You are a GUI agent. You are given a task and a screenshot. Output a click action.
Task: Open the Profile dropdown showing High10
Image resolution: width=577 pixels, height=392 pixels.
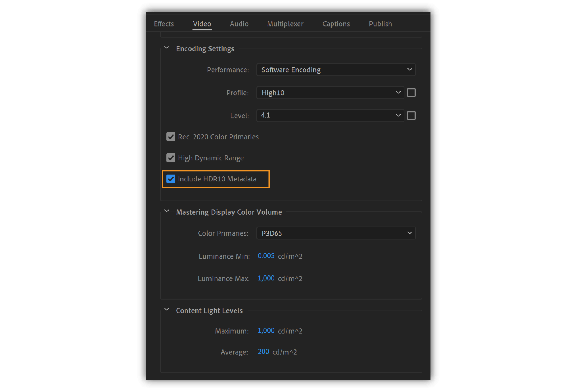point(330,93)
